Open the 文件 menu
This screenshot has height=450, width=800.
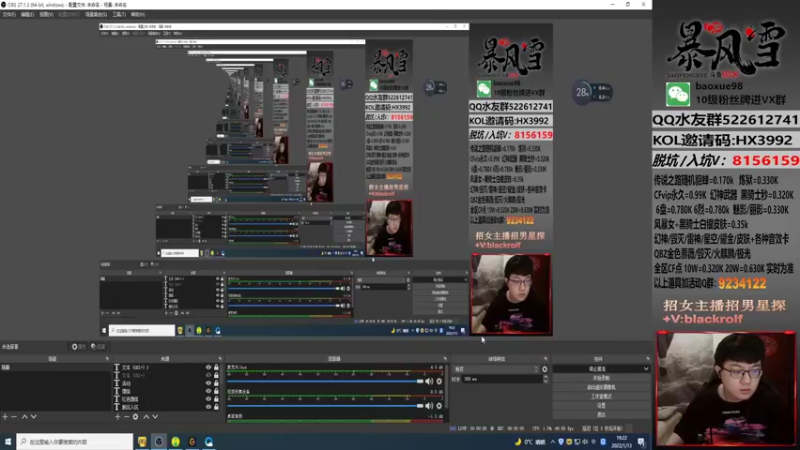[x=9, y=14]
